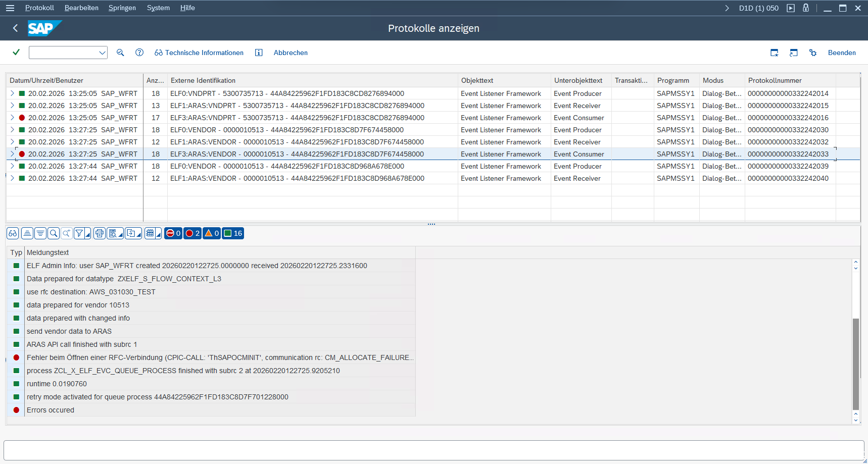Click Beenden to exit
This screenshot has width=868, height=464.
[842, 53]
